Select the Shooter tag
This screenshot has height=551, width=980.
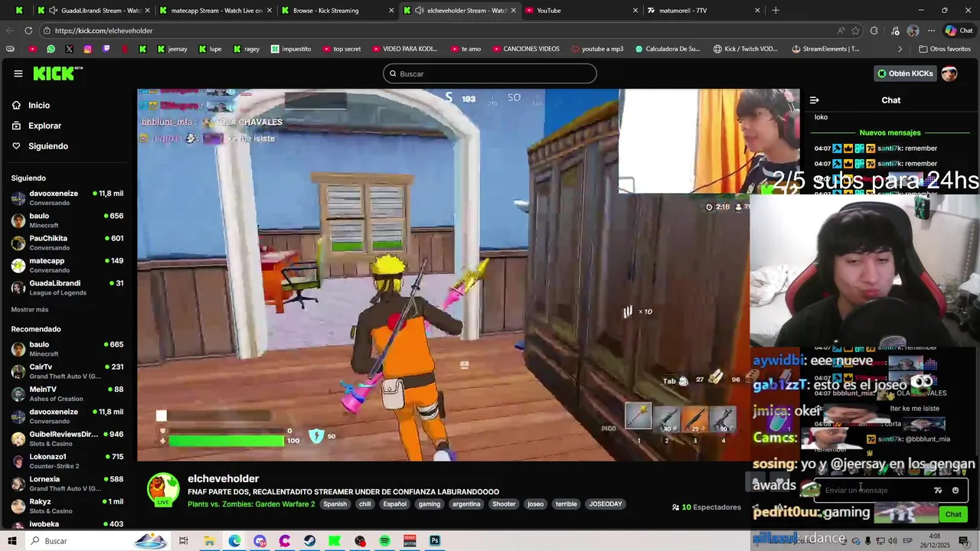pyautogui.click(x=504, y=504)
